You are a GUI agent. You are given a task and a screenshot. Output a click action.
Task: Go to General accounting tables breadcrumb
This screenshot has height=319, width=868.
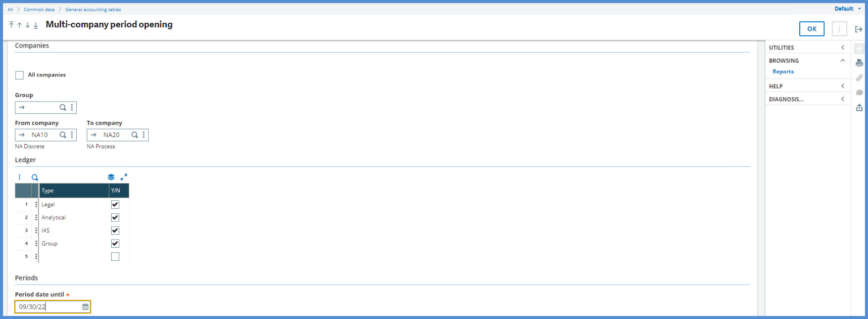click(93, 10)
